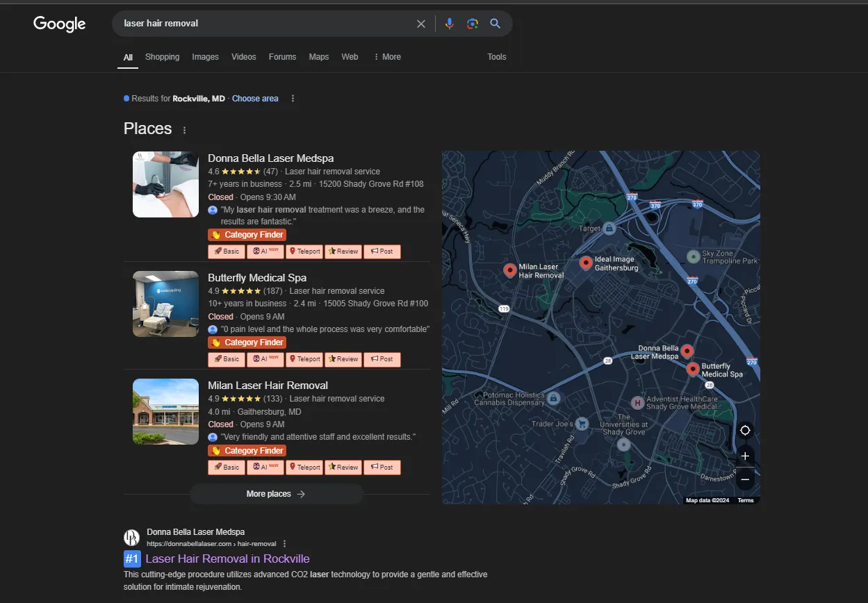Image resolution: width=868 pixels, height=603 pixels.
Task: Open options menu next to Choose area
Action: (x=293, y=99)
